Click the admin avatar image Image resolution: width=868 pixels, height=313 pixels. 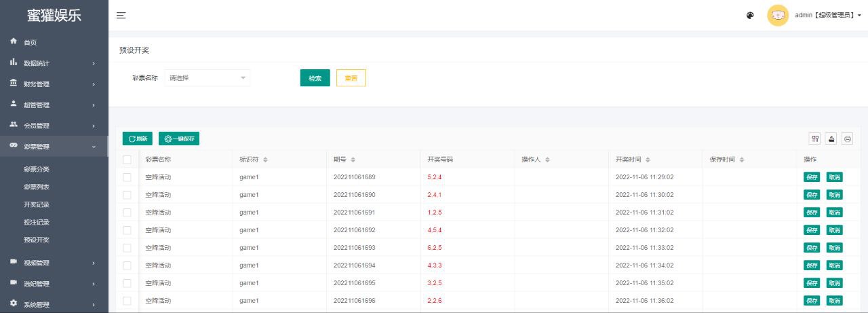[x=777, y=16]
